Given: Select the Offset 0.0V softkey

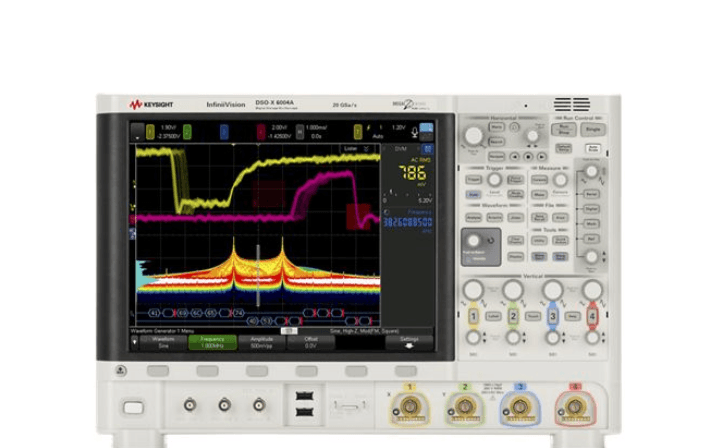Looking at the screenshot, I should pos(311,342).
